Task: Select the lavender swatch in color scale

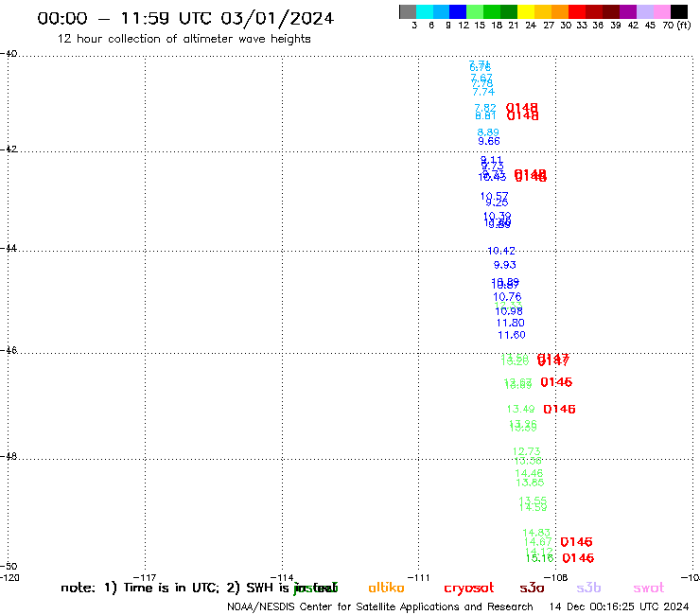Action: [x=644, y=11]
